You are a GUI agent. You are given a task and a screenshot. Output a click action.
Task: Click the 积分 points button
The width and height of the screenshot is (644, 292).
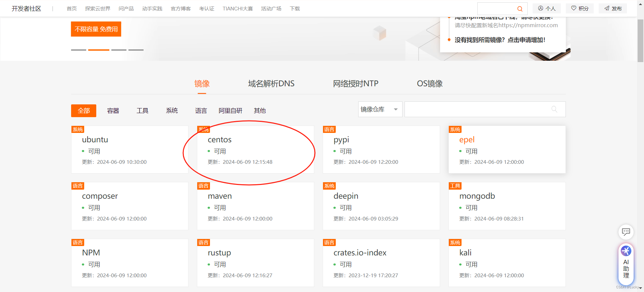pos(580,8)
